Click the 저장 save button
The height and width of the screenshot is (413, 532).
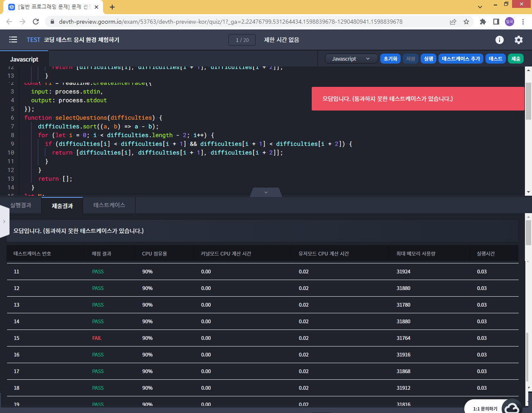point(411,59)
